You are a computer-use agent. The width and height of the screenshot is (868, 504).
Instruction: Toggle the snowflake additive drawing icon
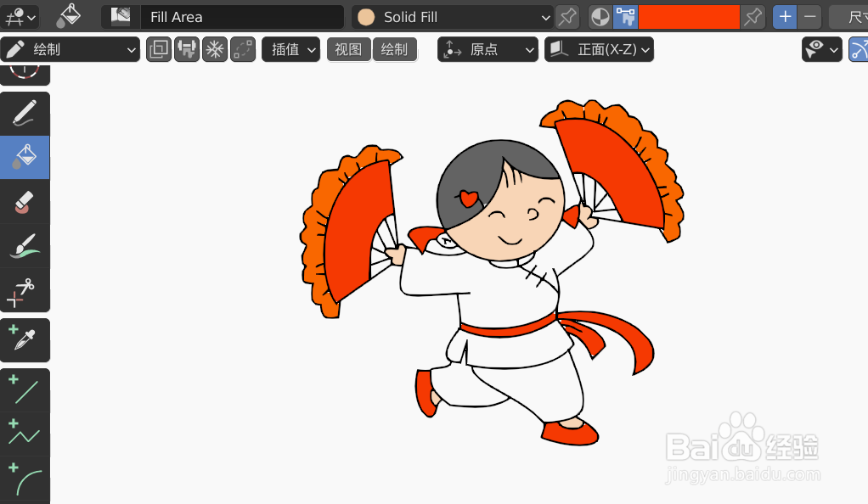click(x=215, y=50)
